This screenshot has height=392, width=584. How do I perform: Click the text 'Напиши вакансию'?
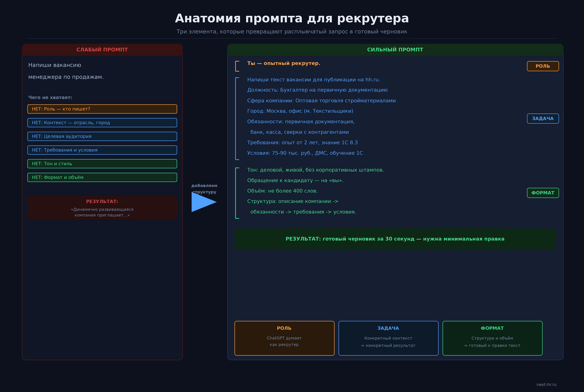(x=55, y=65)
